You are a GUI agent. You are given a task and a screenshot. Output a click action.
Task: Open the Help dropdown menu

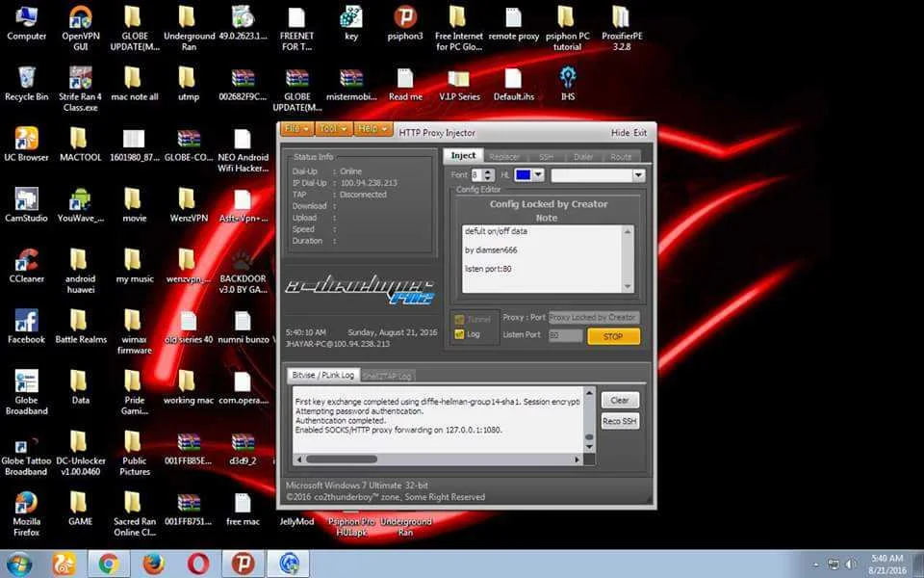pos(373,128)
